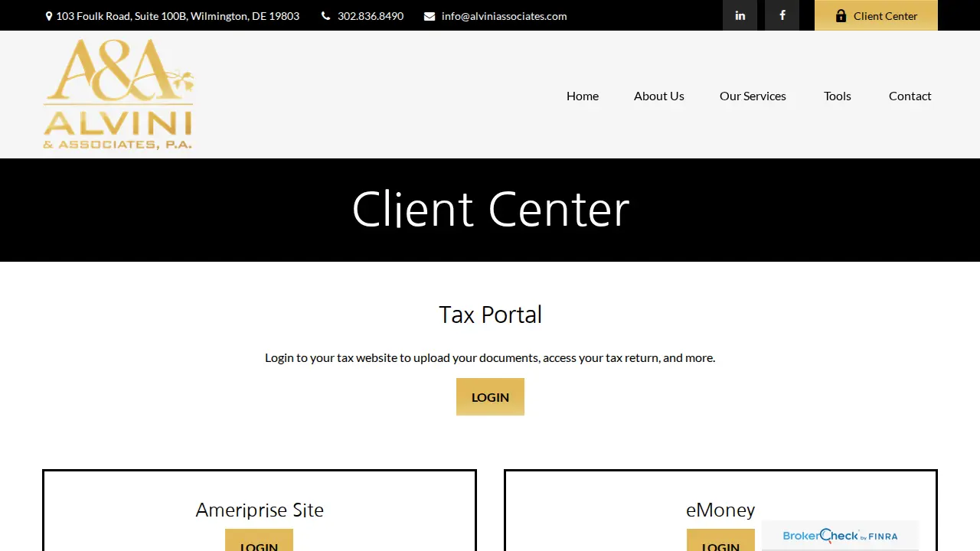The height and width of the screenshot is (551, 980).
Task: Open the Facebook icon link
Action: (x=782, y=15)
